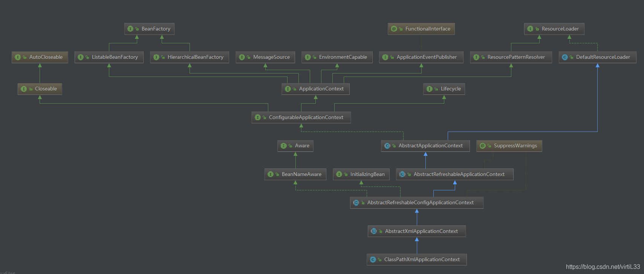The height and width of the screenshot is (274, 644).
Task: Click the AbstractRefreshableApplicationContext class icon
Action: click(x=402, y=174)
